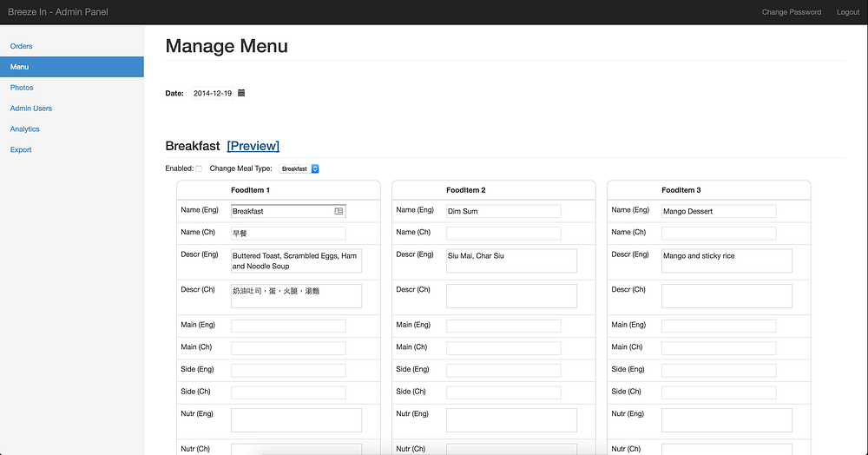The height and width of the screenshot is (455, 868).
Task: Click the FoodItem 1 column header
Action: point(250,190)
